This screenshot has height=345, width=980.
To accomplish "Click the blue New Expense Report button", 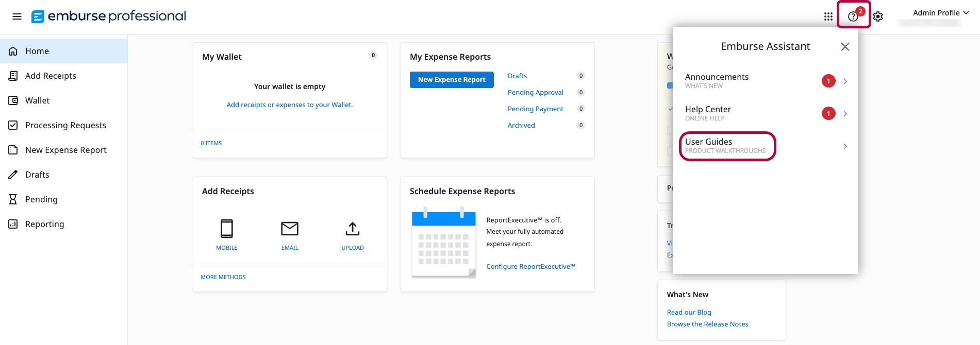I will click(452, 80).
